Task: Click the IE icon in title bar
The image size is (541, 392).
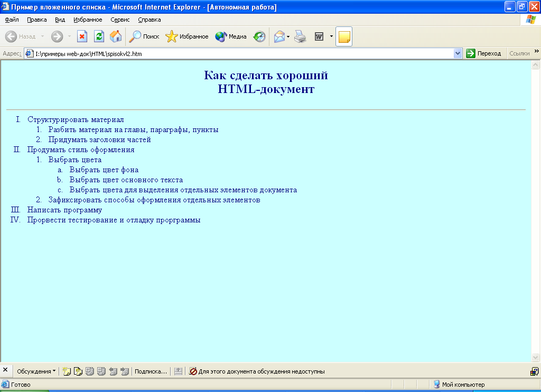Action: (5, 6)
